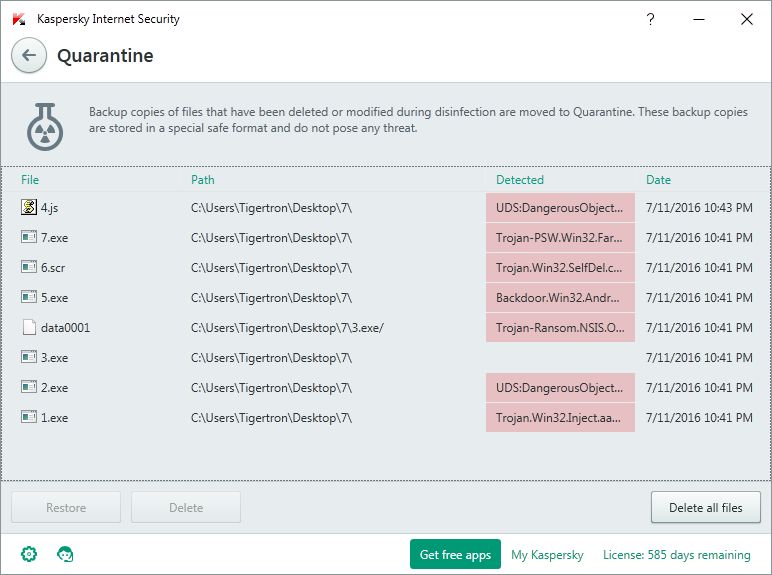Click the 5.exe file icon

coord(29,297)
